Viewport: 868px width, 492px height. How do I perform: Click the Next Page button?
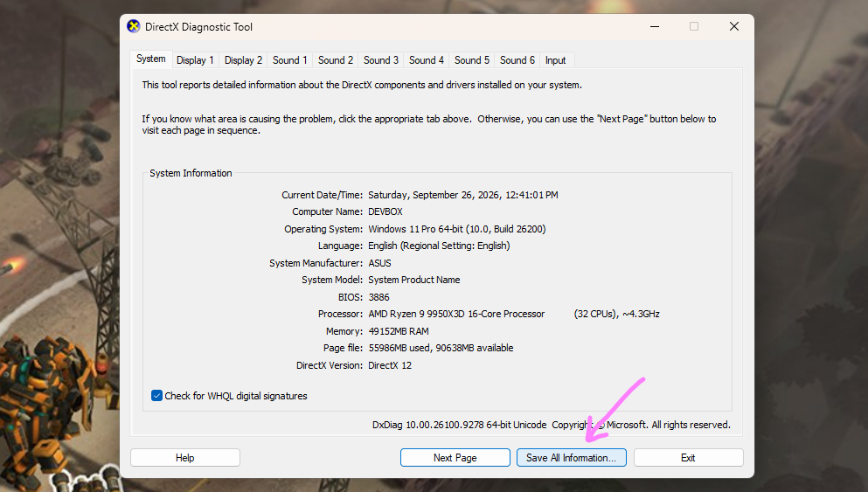click(455, 458)
